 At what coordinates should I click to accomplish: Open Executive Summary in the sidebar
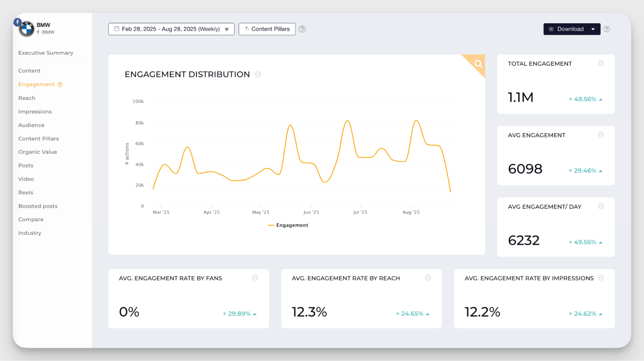coord(46,53)
